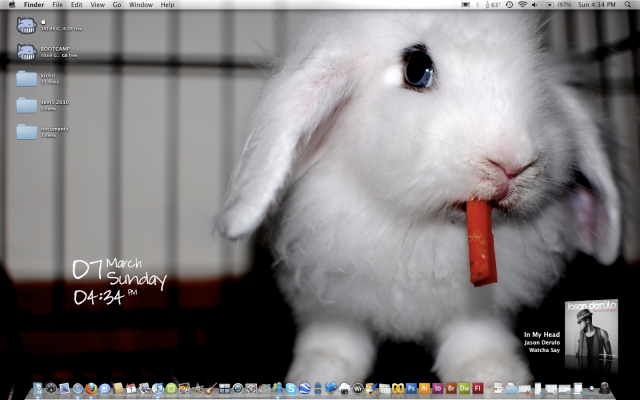Image resolution: width=640 pixels, height=400 pixels.
Task: Launch Photoshop from the dock
Action: click(x=411, y=388)
